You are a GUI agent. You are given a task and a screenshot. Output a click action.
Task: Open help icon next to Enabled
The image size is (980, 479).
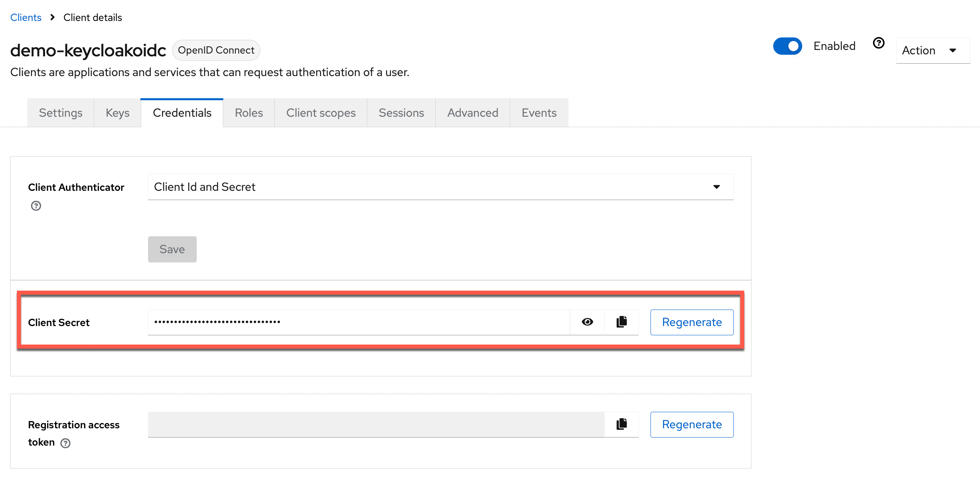pyautogui.click(x=879, y=43)
